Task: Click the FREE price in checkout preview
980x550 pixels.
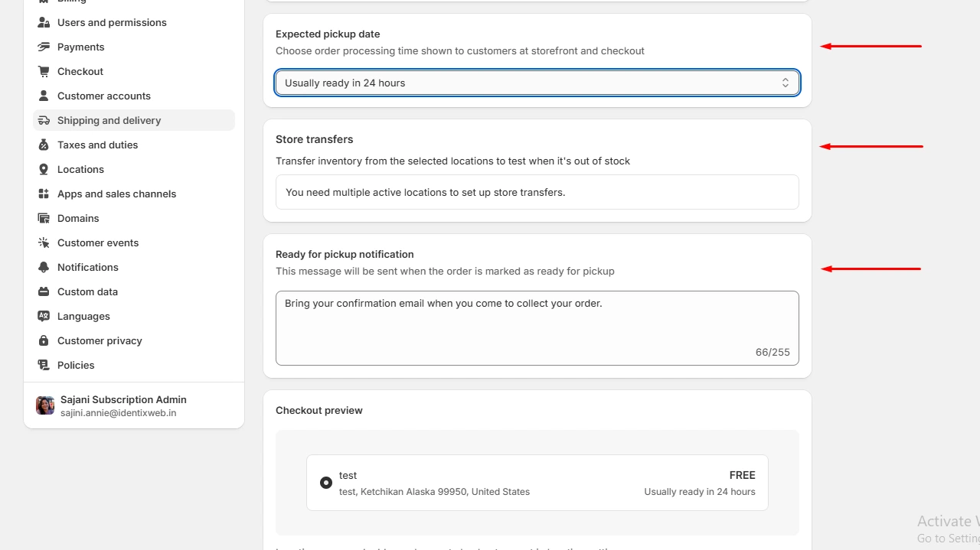Action: coord(743,475)
